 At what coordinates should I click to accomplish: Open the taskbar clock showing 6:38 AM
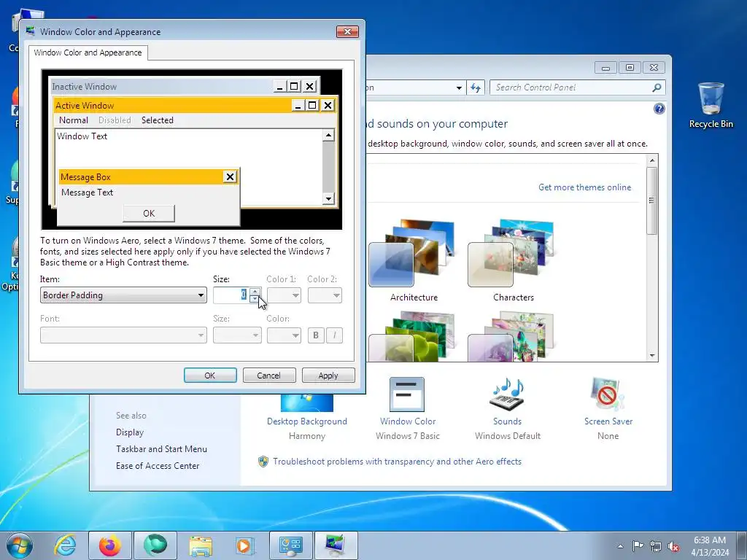pyautogui.click(x=709, y=546)
